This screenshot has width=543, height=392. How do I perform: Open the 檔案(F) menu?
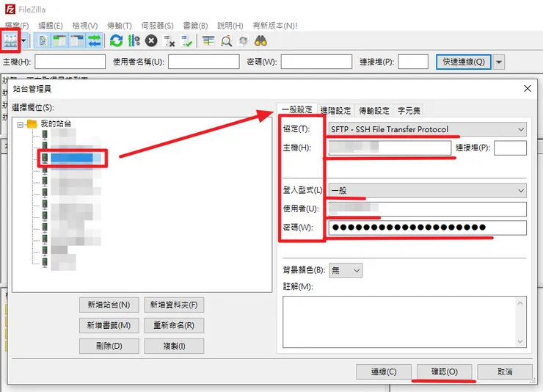point(17,26)
